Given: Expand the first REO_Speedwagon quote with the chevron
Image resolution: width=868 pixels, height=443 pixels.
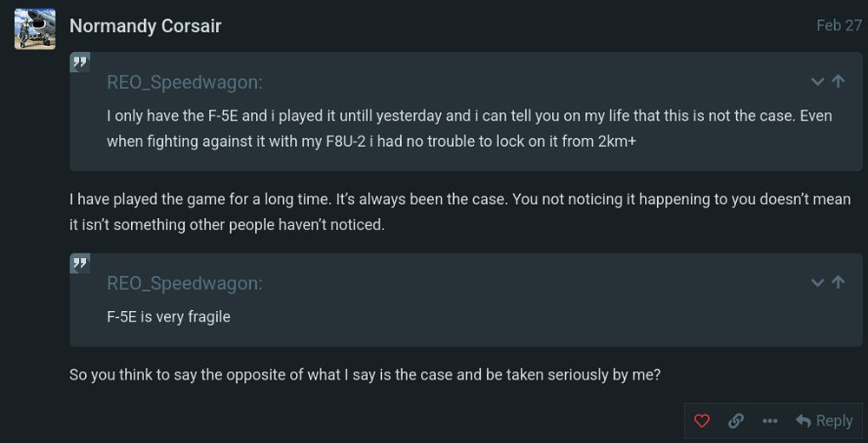Looking at the screenshot, I should pyautogui.click(x=817, y=82).
